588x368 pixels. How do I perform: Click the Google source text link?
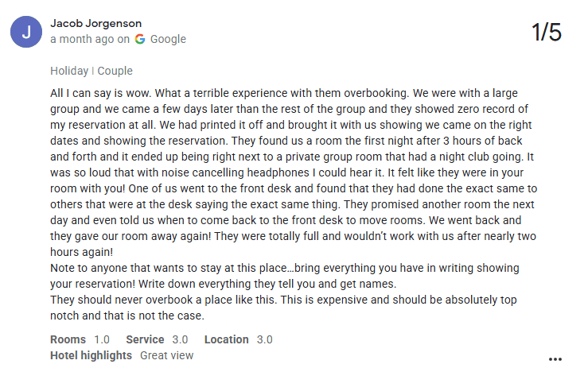tap(168, 39)
